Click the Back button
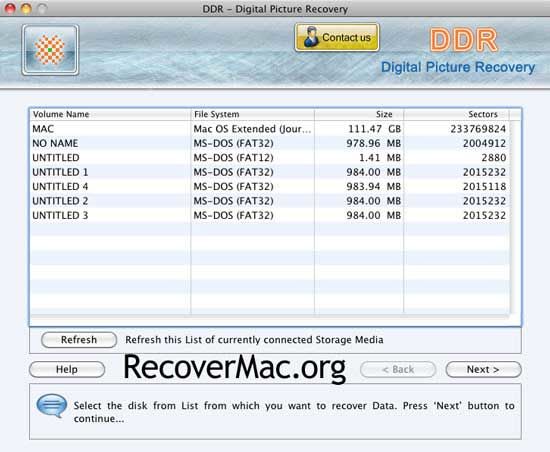The width and height of the screenshot is (550, 452). click(398, 370)
